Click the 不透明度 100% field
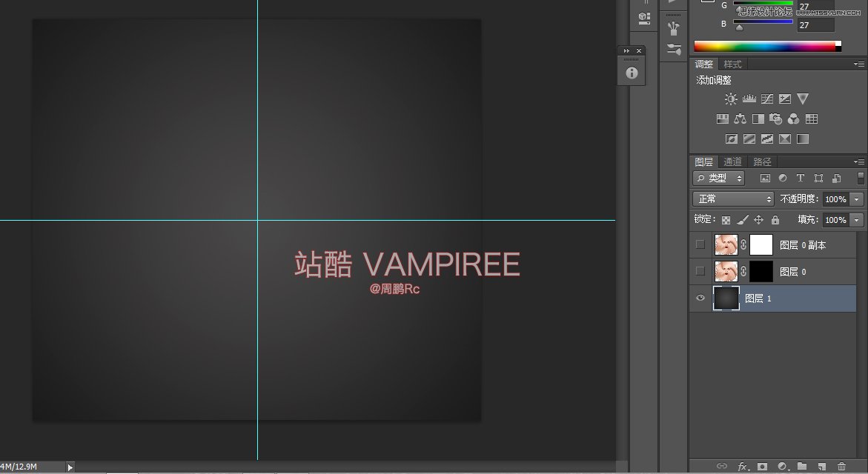868x474 pixels. [836, 199]
